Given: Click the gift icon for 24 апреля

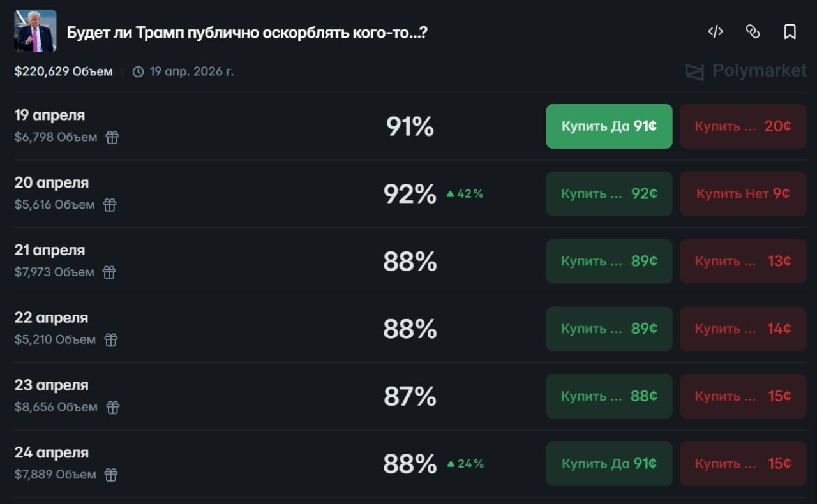Looking at the screenshot, I should pos(111,475).
